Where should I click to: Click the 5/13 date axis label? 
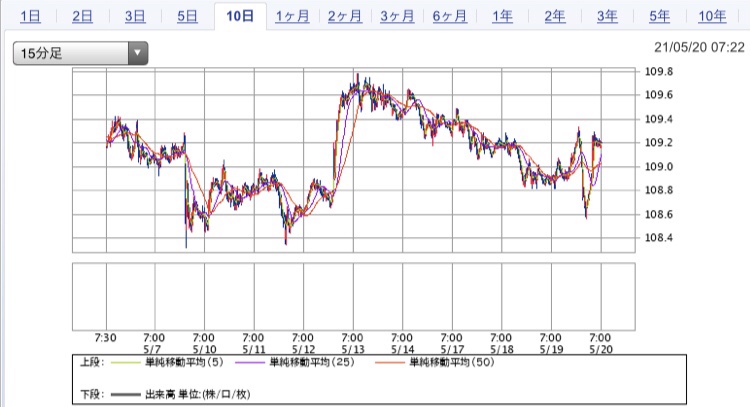click(353, 350)
